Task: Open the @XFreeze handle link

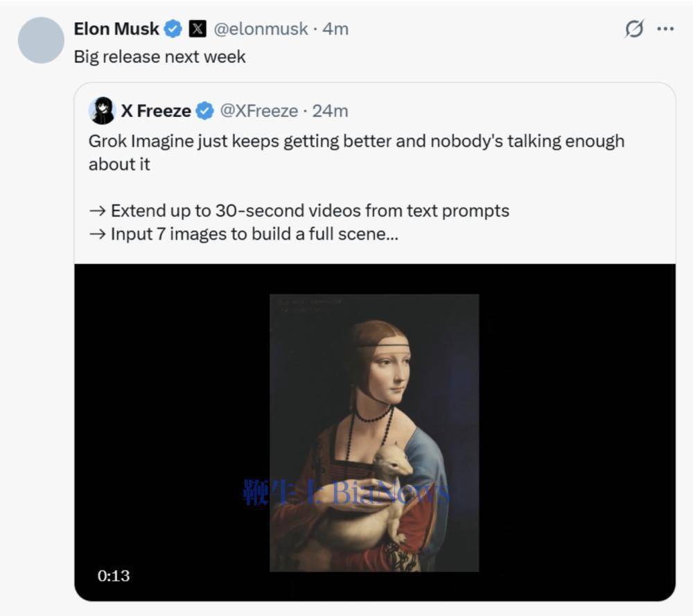Action: 258,111
